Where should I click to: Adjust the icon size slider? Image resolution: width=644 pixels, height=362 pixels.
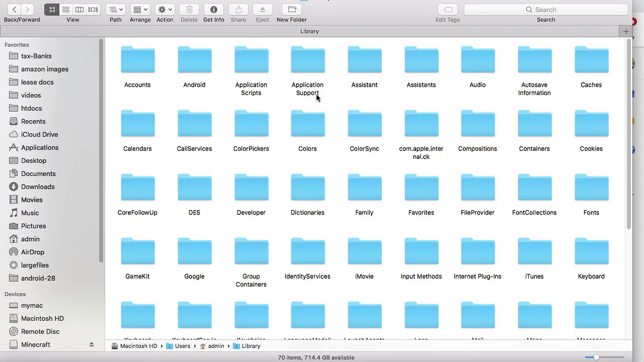pos(596,357)
